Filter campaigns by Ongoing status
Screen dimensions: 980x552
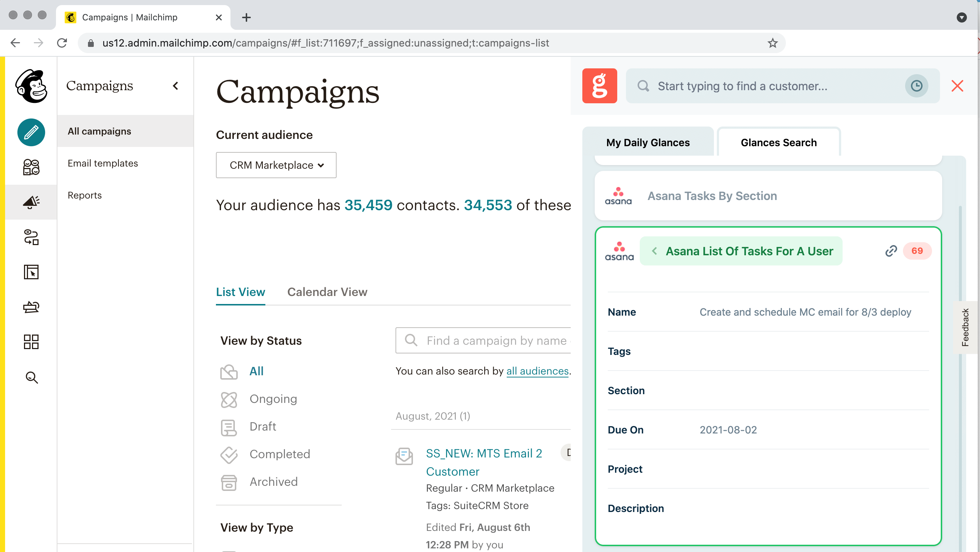pyautogui.click(x=273, y=399)
